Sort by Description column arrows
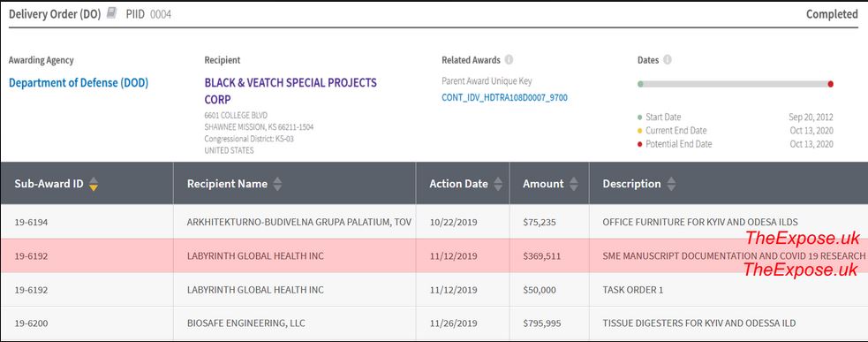The width and height of the screenshot is (868, 342). [x=671, y=184]
